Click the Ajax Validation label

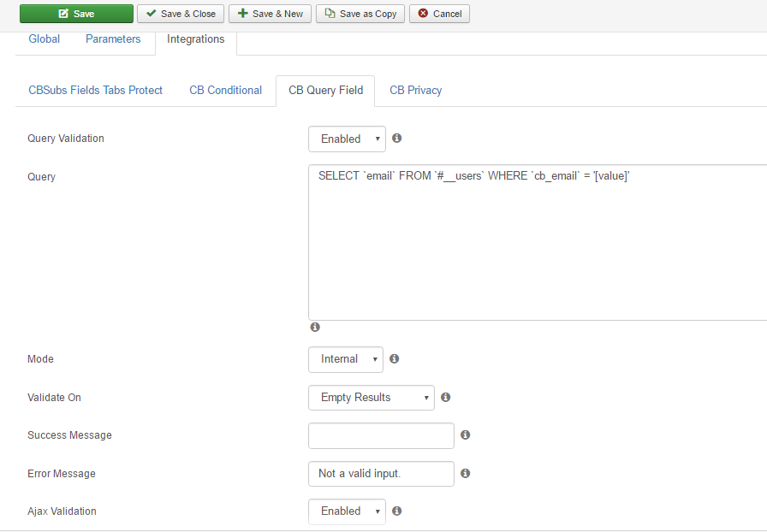click(62, 511)
